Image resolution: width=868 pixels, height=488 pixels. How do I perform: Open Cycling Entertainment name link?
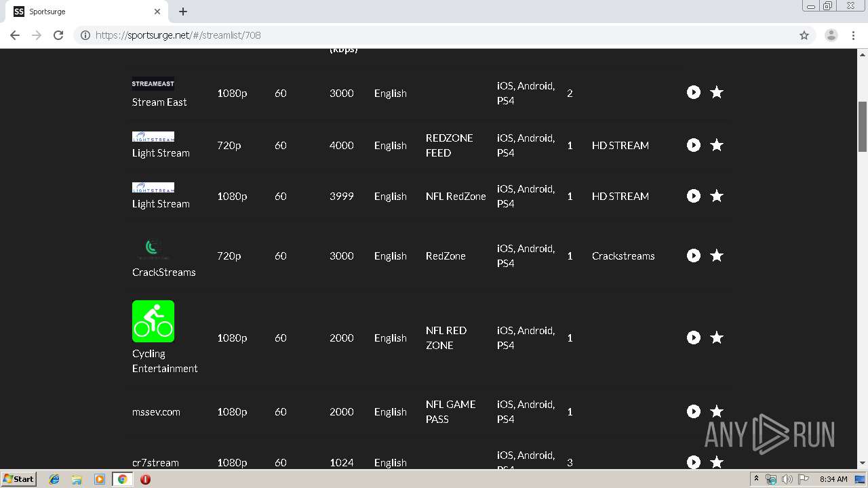165,361
